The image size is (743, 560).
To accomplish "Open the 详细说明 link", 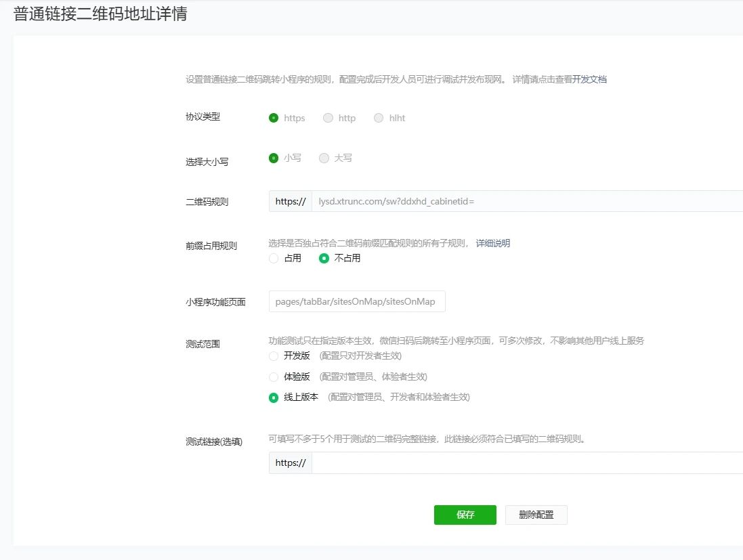I will click(x=493, y=243).
